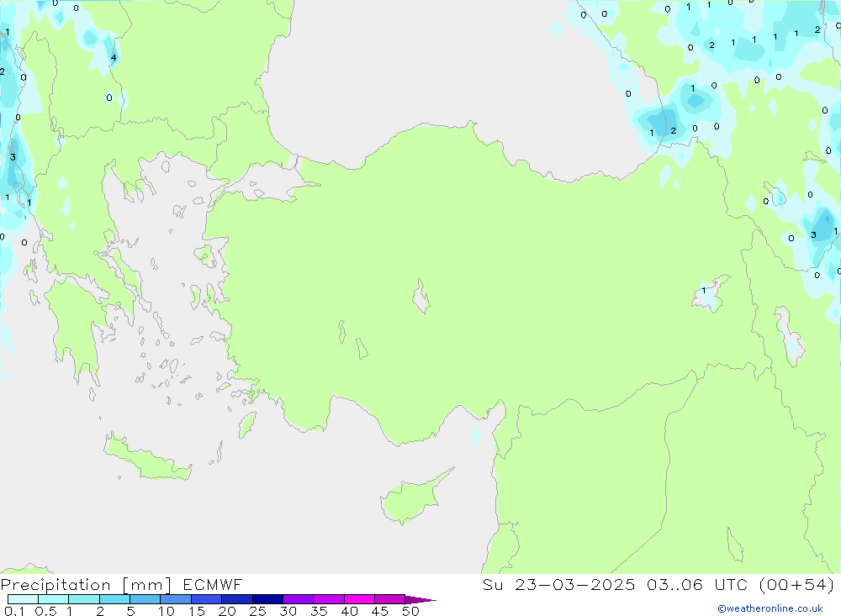Select the 45–50 mm legend color box
This screenshot has height=616, width=841.
click(389, 599)
